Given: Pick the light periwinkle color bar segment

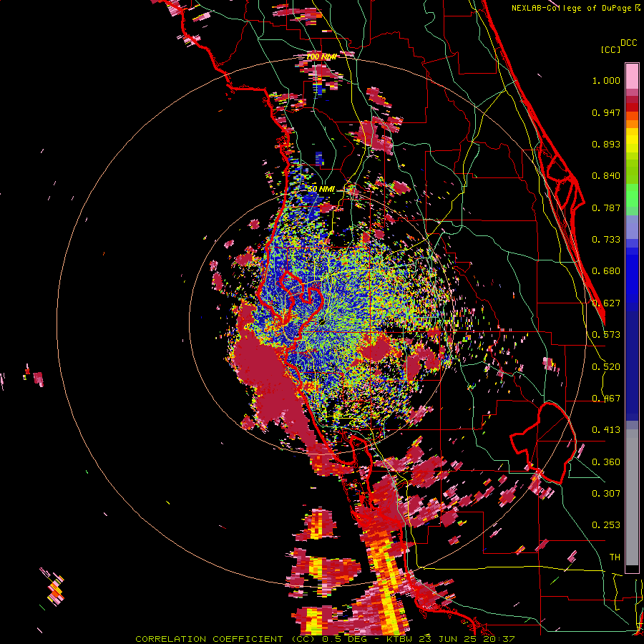Looking at the screenshot, I should tap(632, 227).
